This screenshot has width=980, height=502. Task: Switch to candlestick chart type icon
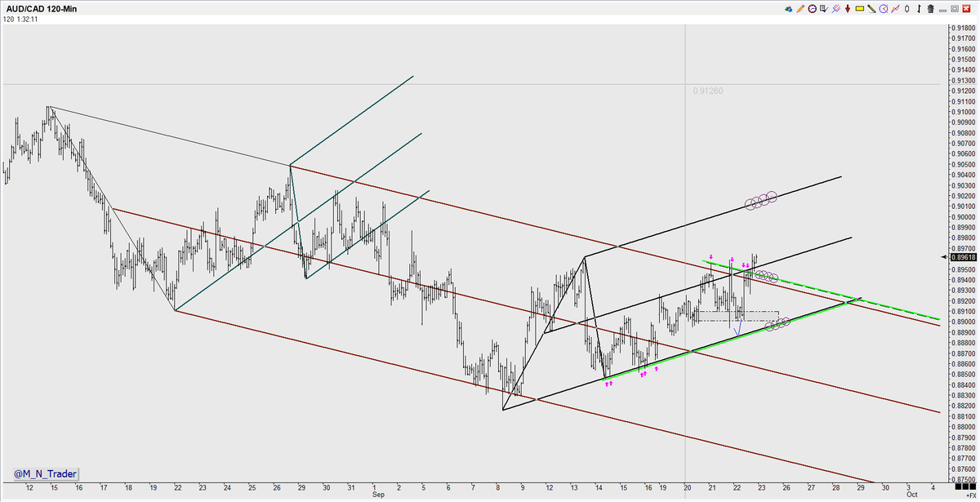[x=907, y=8]
